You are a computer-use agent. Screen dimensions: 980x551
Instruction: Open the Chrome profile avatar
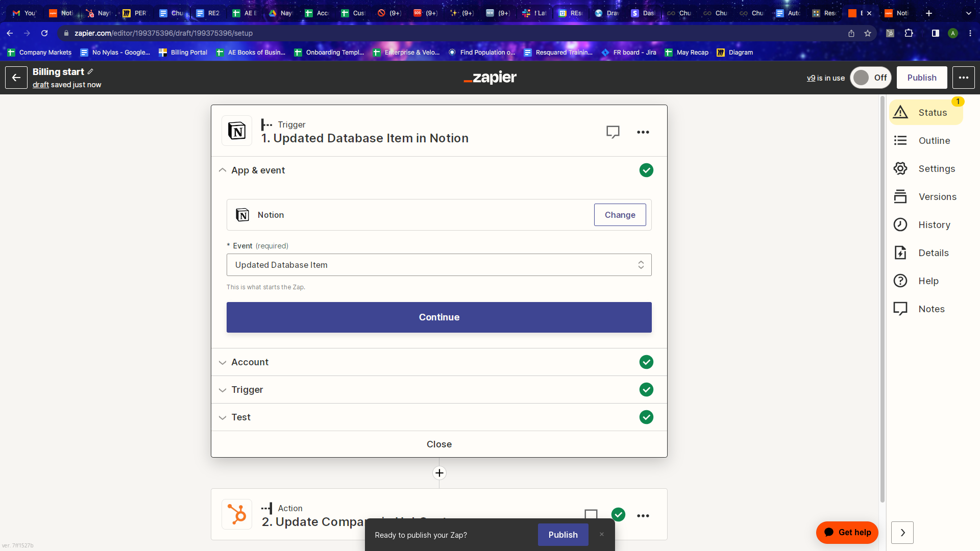point(953,33)
